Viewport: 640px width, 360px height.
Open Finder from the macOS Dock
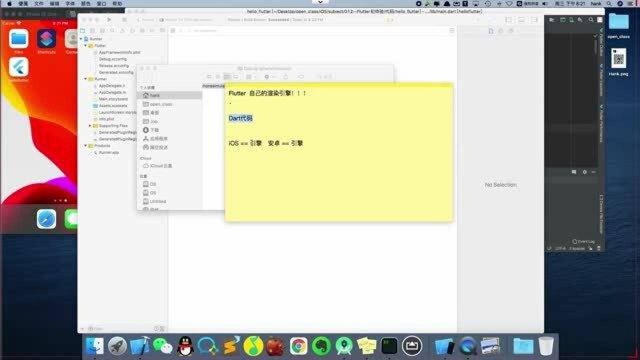pos(95,346)
